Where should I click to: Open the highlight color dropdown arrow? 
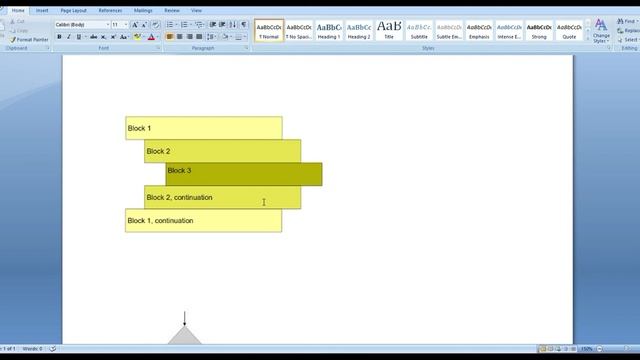[143, 37]
